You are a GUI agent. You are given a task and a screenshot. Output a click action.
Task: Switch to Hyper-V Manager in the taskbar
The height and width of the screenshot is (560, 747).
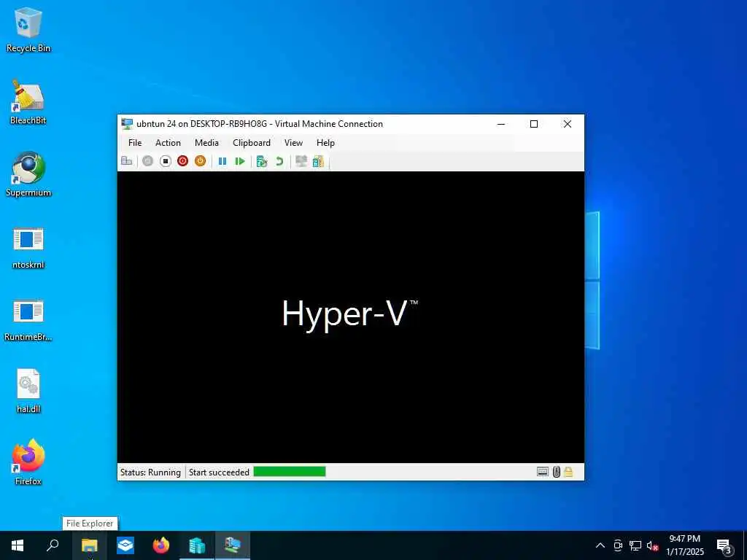point(197,545)
